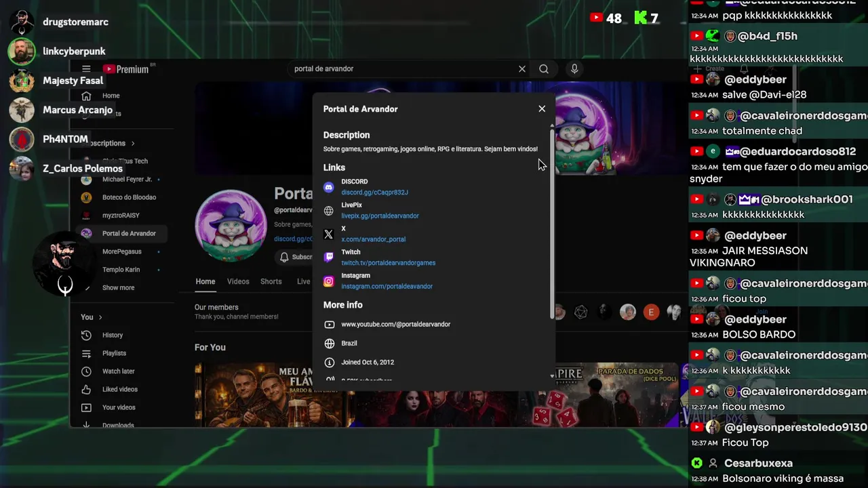Switch to the channel Live tab
The image size is (868, 488).
(x=304, y=282)
